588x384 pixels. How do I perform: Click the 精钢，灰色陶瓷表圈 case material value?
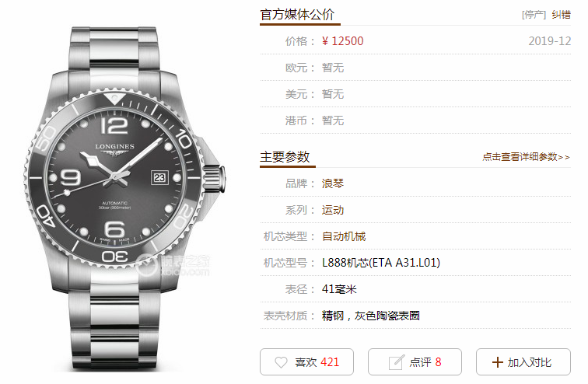pyautogui.click(x=371, y=316)
